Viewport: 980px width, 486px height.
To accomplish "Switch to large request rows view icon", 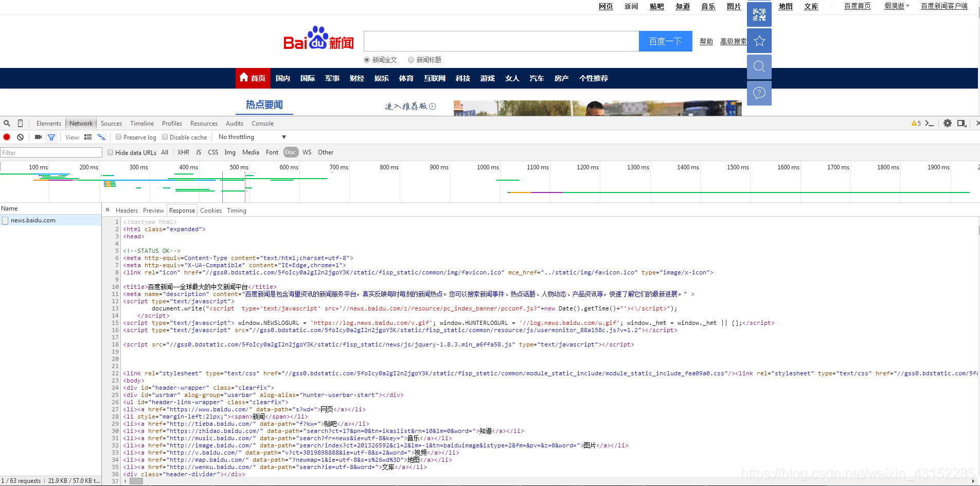I will coord(88,137).
